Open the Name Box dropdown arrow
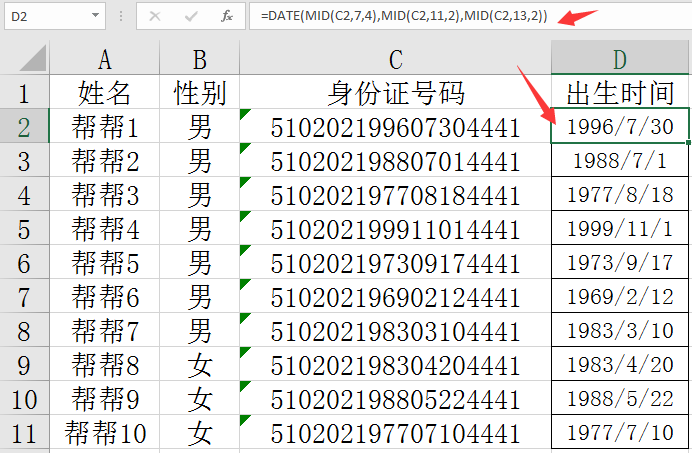The height and width of the screenshot is (453, 692). (95, 15)
